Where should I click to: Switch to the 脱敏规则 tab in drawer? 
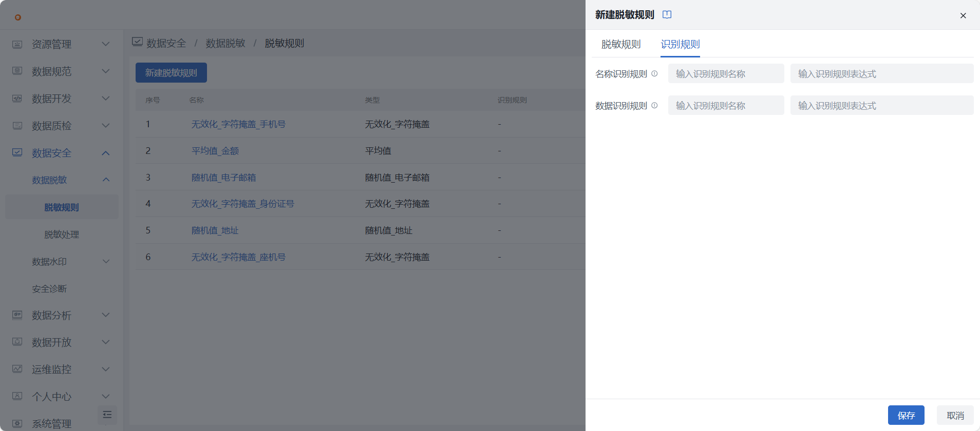pos(621,44)
